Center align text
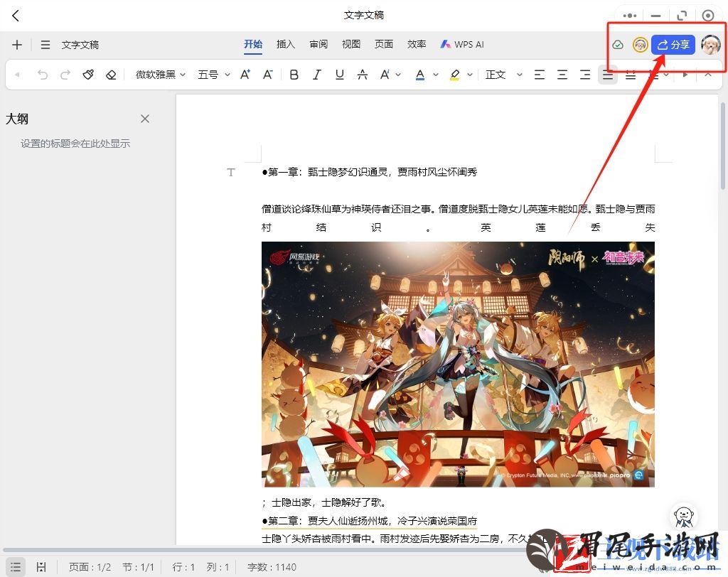Screen dimensions: 728x577 [562, 75]
